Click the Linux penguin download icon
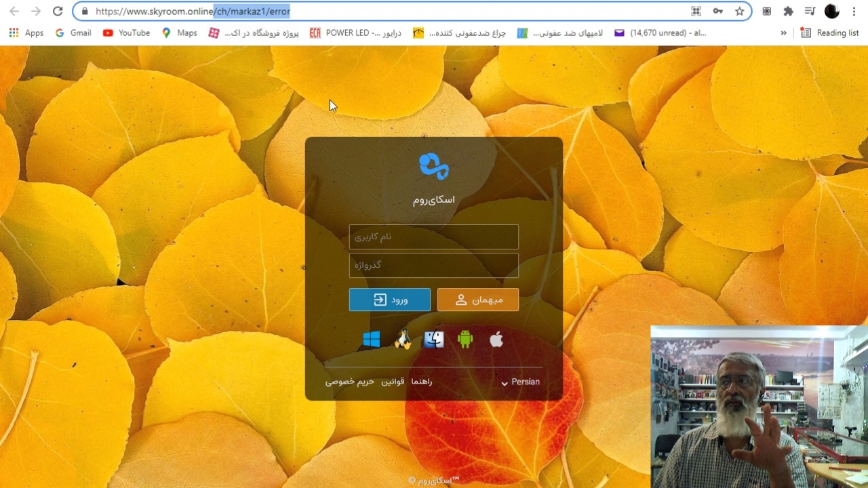 pos(403,340)
